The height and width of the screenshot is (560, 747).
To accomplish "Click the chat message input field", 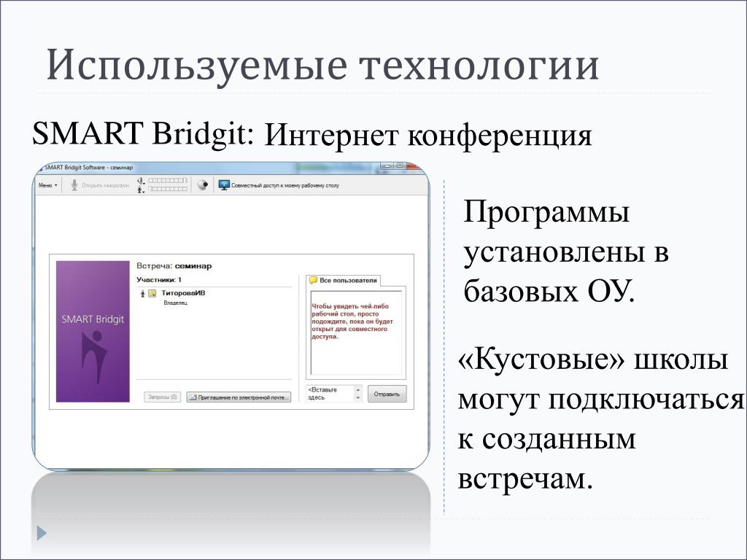I will coord(330,394).
